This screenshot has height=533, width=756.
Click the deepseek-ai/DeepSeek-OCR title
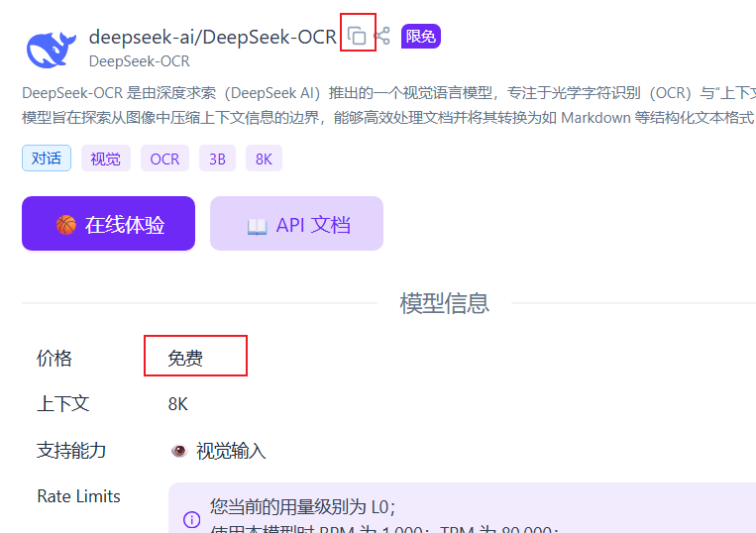tap(212, 38)
